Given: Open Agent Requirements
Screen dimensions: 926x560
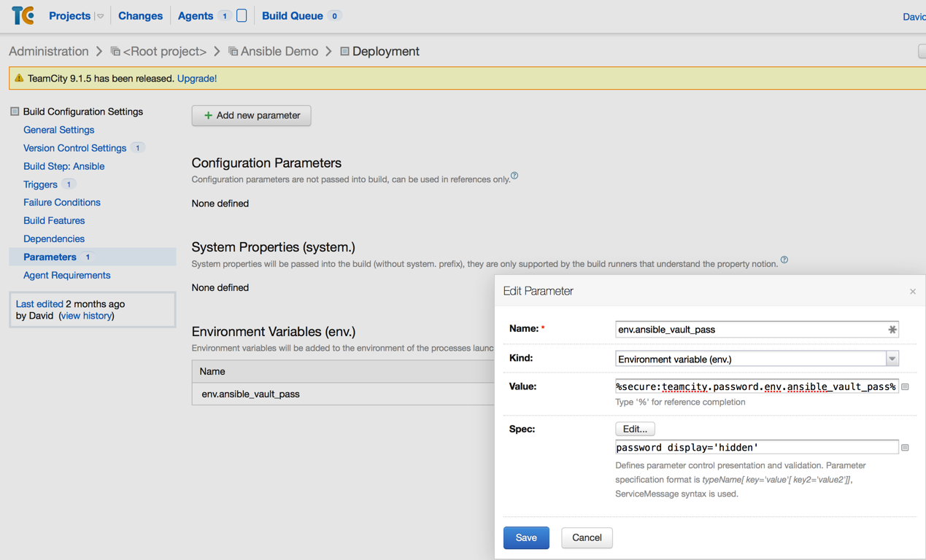Looking at the screenshot, I should 67,275.
